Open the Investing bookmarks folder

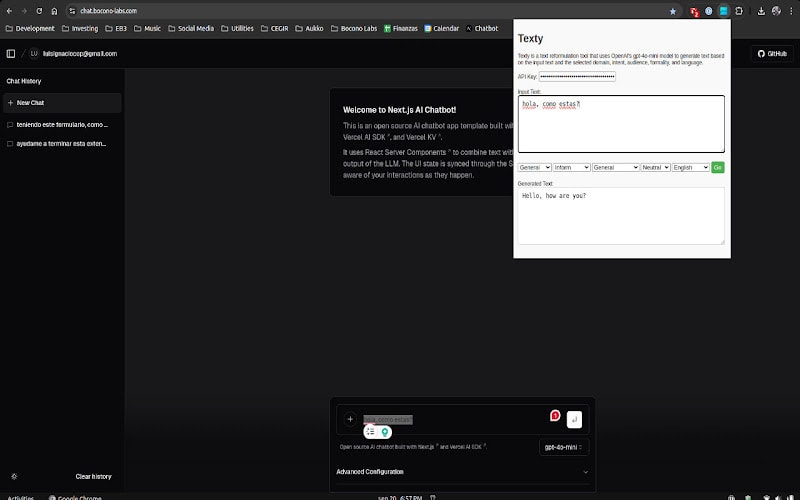point(80,29)
